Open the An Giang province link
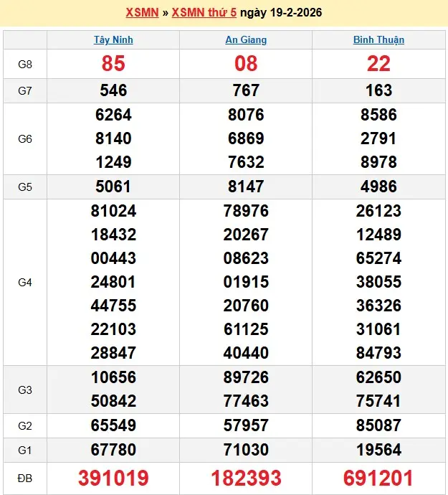Screen dimensions: 448x495 point(246,39)
